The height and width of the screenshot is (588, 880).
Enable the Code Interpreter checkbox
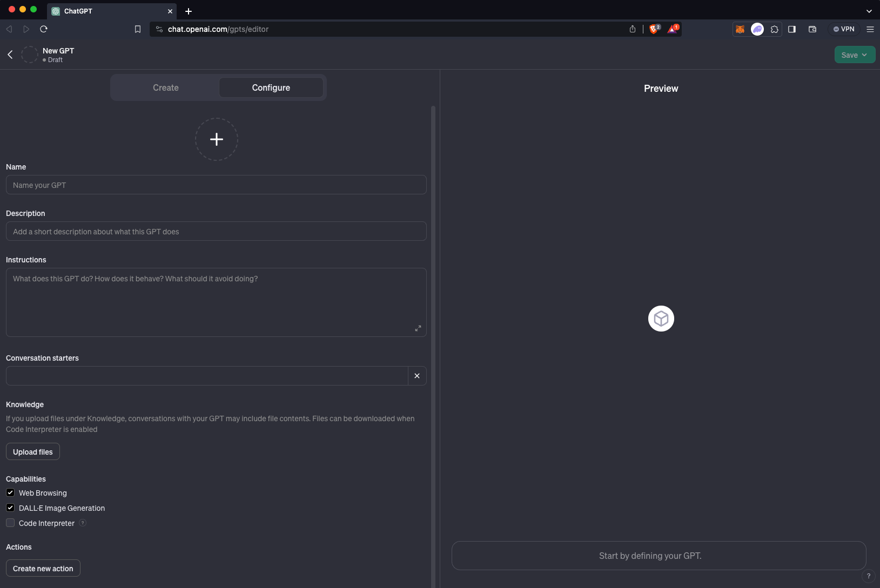pos(10,523)
